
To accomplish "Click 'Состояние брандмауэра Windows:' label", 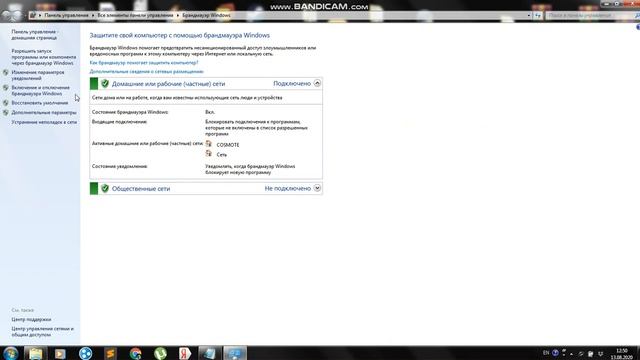I will tap(130, 112).
